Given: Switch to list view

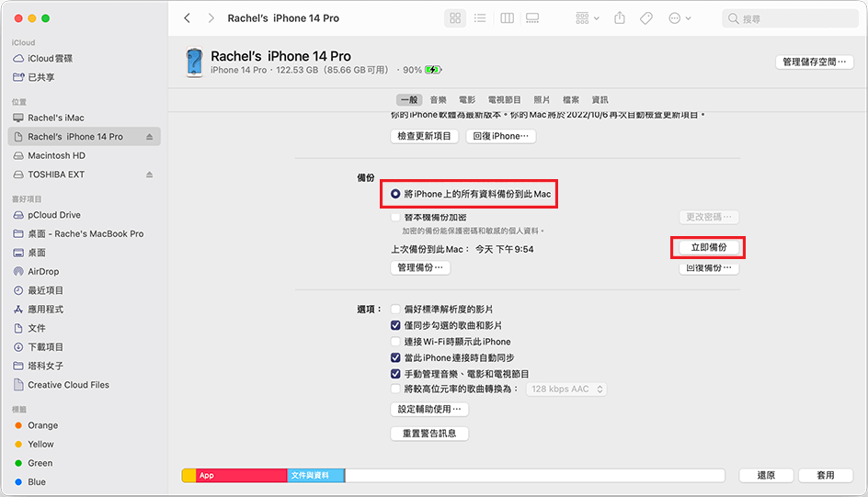Looking at the screenshot, I should [x=480, y=18].
